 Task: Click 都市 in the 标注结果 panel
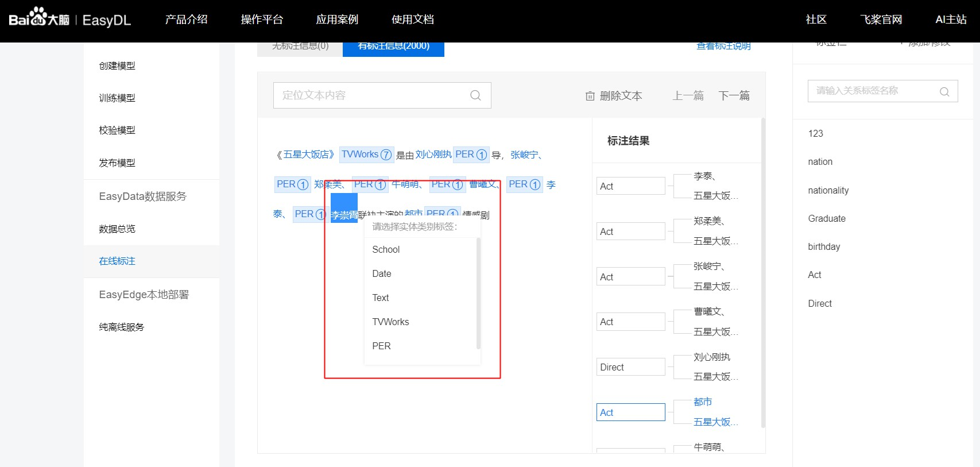pos(703,402)
